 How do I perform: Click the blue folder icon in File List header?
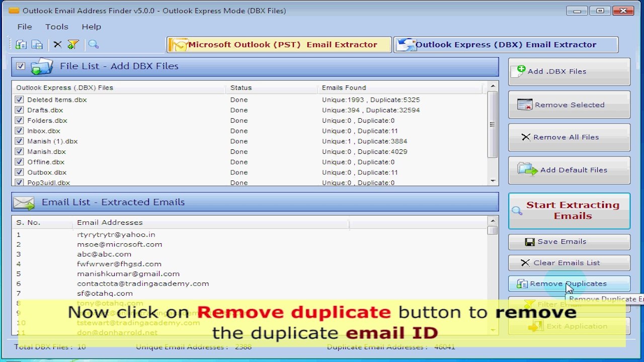(42, 66)
